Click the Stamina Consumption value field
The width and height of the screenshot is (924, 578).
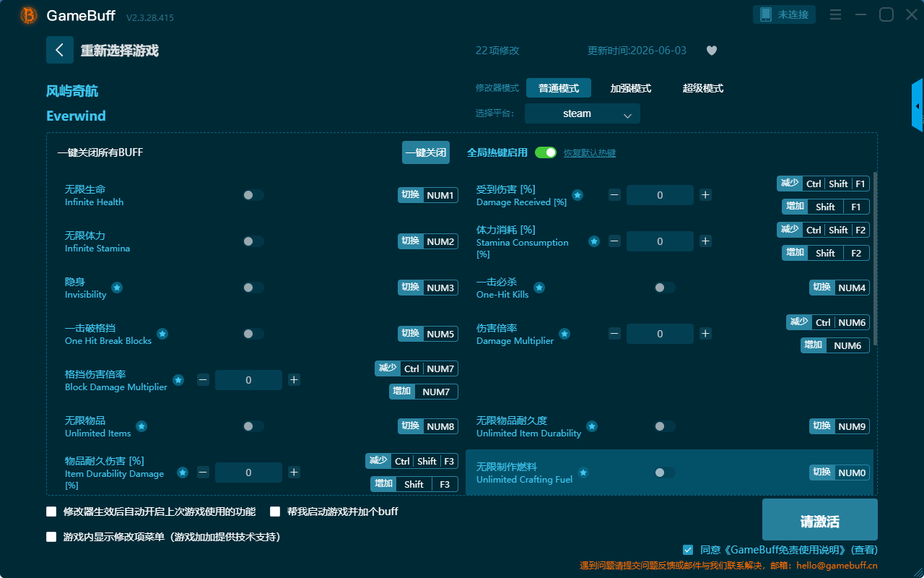[x=660, y=241]
